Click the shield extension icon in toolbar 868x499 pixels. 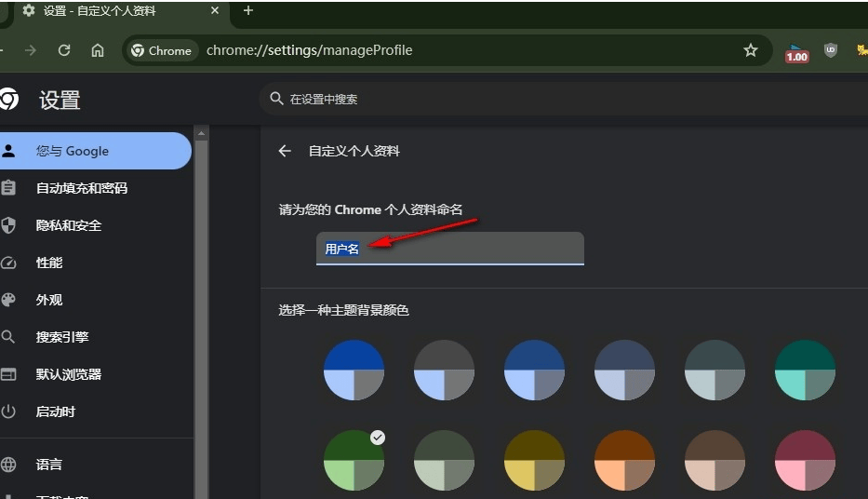click(831, 50)
